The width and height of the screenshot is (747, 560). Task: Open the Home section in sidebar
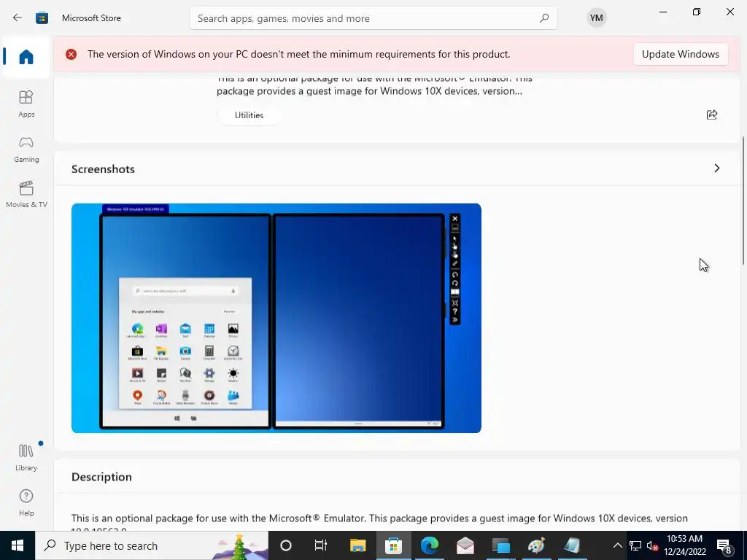(26, 57)
